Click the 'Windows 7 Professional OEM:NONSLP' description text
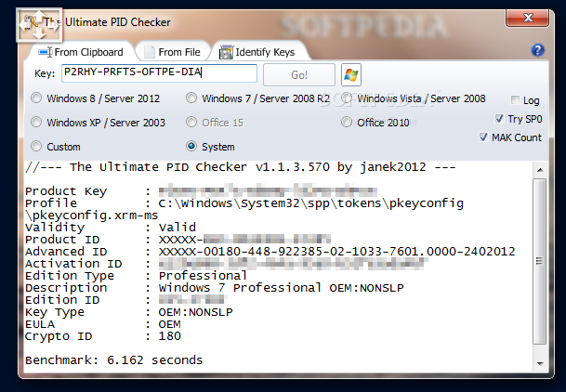This screenshot has width=566, height=392. [x=282, y=288]
